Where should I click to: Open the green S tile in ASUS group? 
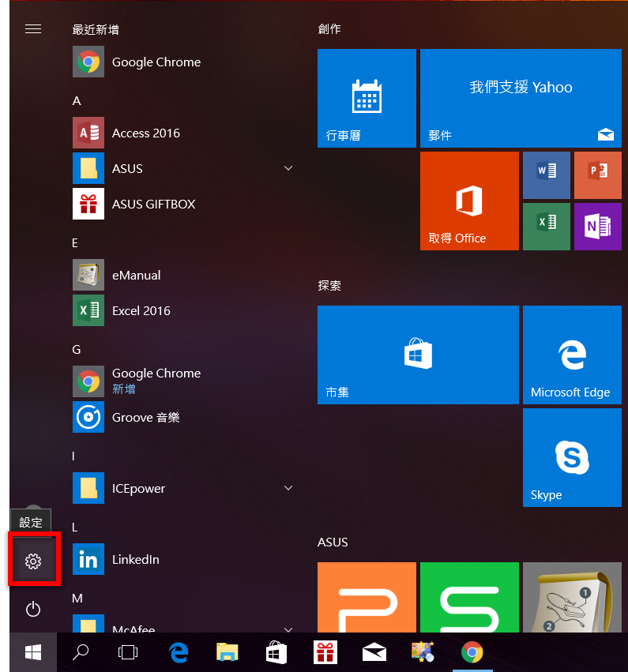tap(469, 597)
